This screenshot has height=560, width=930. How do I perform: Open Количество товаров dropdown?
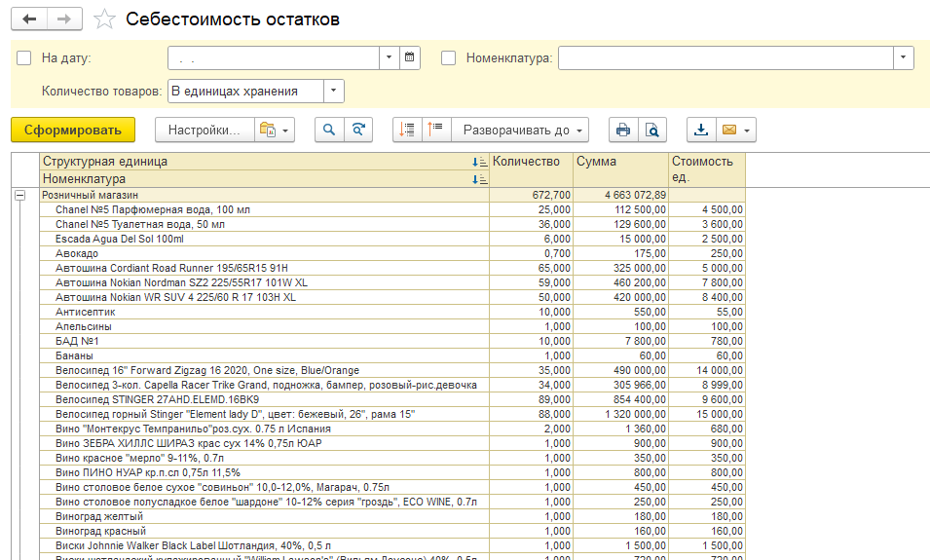point(333,92)
